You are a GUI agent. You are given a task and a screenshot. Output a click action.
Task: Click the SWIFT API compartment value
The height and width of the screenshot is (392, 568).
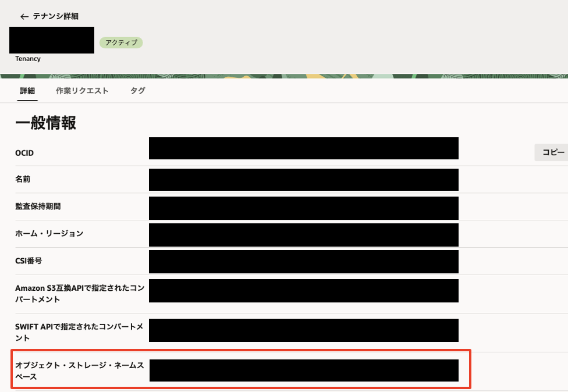[x=303, y=330]
